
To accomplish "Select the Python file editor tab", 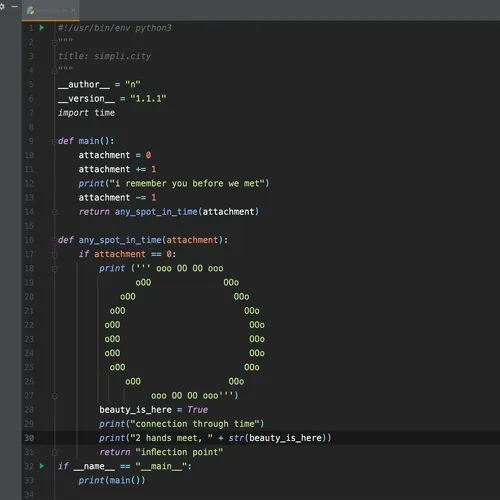I will click(51, 10).
